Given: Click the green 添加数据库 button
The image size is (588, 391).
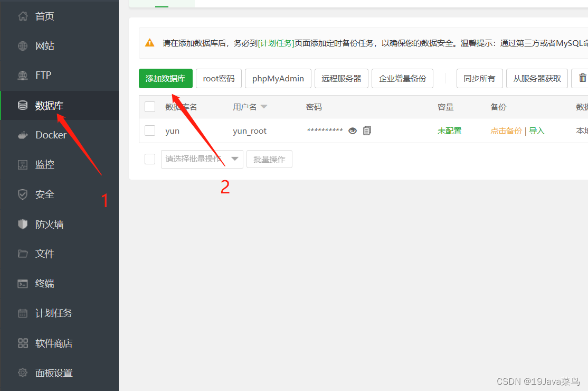Looking at the screenshot, I should coord(166,78).
